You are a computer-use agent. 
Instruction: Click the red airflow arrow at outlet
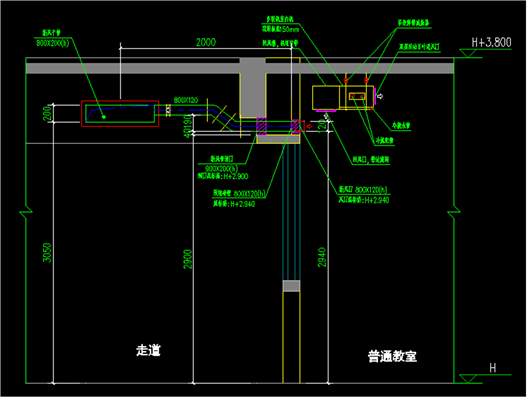tap(310, 126)
